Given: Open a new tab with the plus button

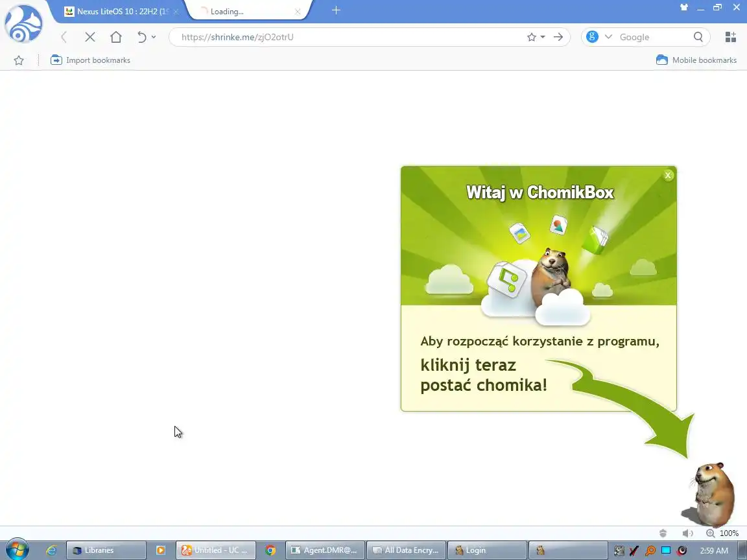Looking at the screenshot, I should (336, 10).
